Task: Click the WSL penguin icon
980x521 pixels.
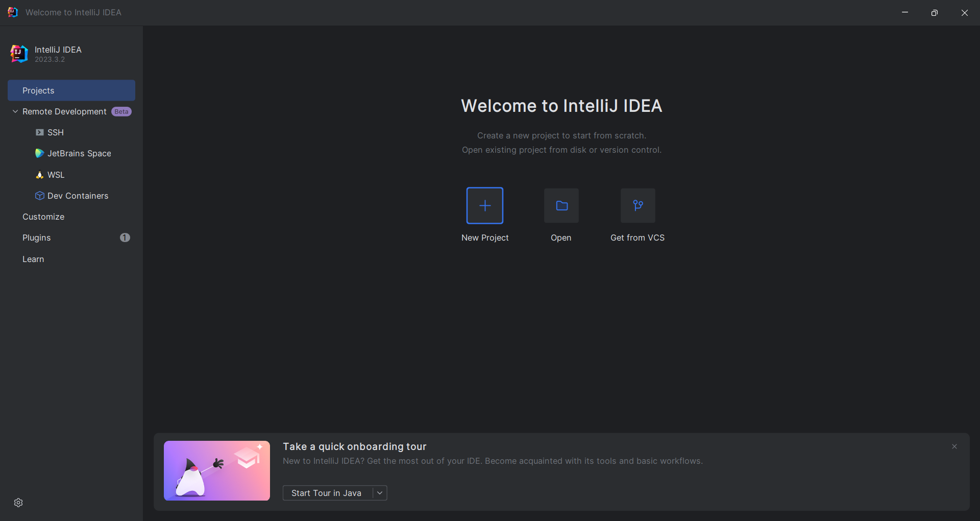Action: pyautogui.click(x=39, y=175)
